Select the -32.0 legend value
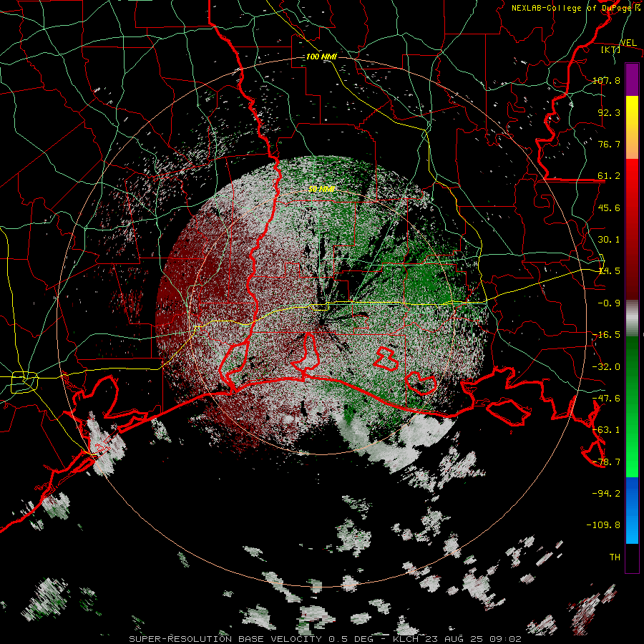644x644 pixels. tap(606, 367)
